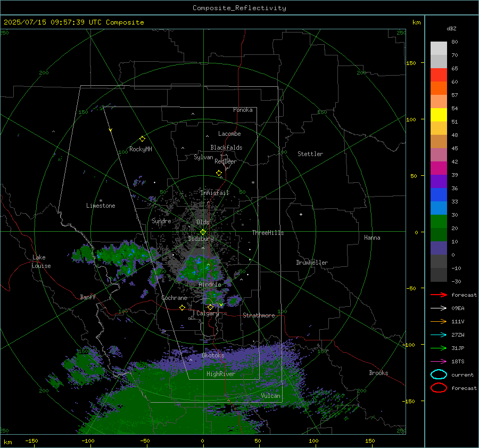
Task: Click the white asterisk above Limestone label
Action: [x=101, y=201]
